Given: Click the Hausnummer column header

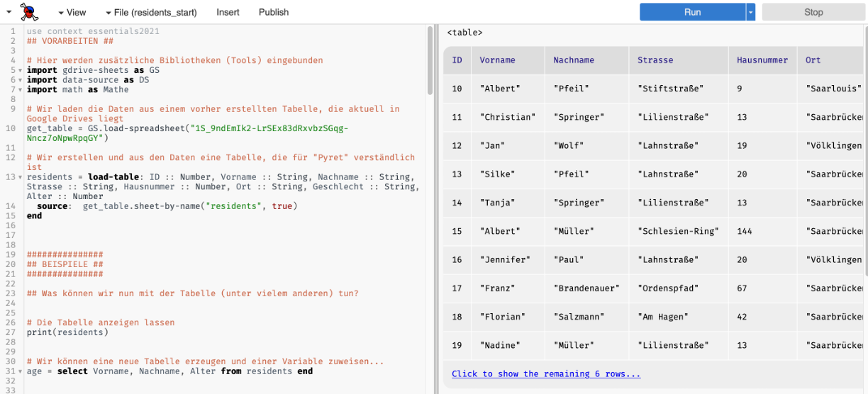Looking at the screenshot, I should pyautogui.click(x=762, y=60).
